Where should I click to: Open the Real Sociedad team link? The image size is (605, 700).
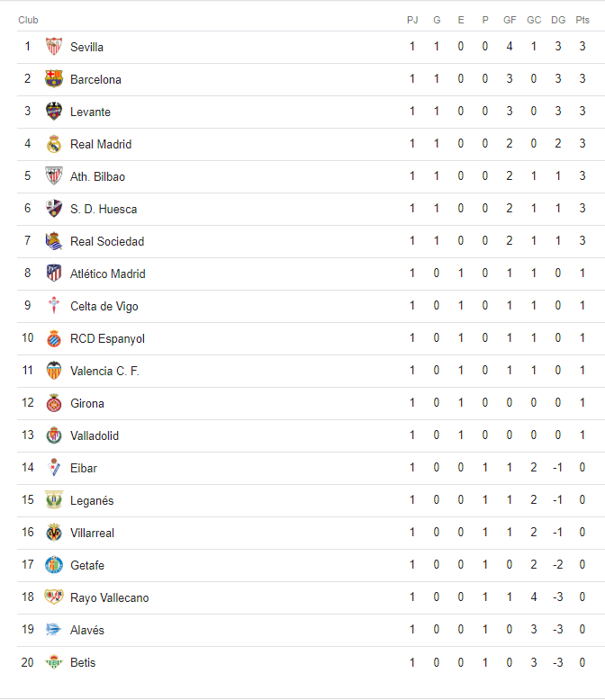pos(107,241)
